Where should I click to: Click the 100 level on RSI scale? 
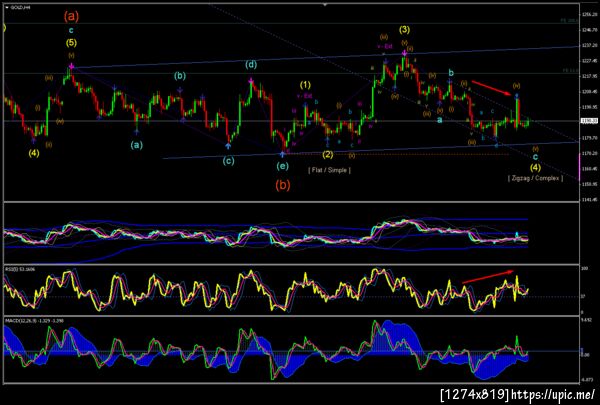(584, 270)
